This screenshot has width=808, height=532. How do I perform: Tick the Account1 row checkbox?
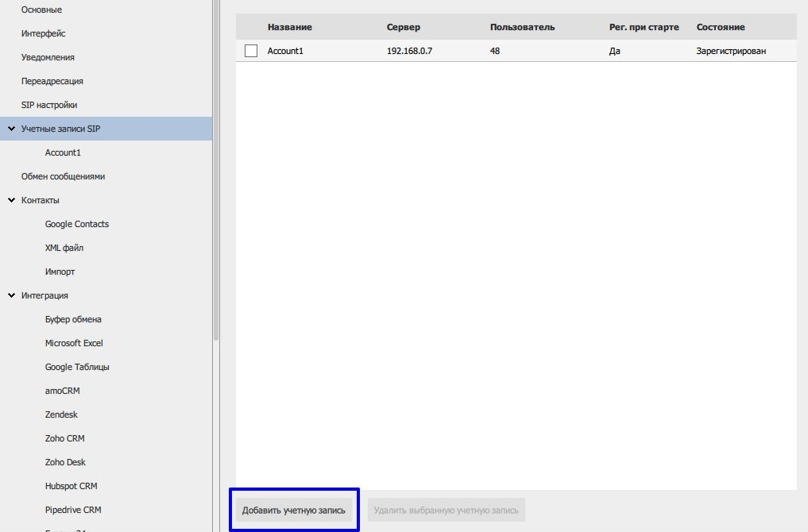click(251, 51)
